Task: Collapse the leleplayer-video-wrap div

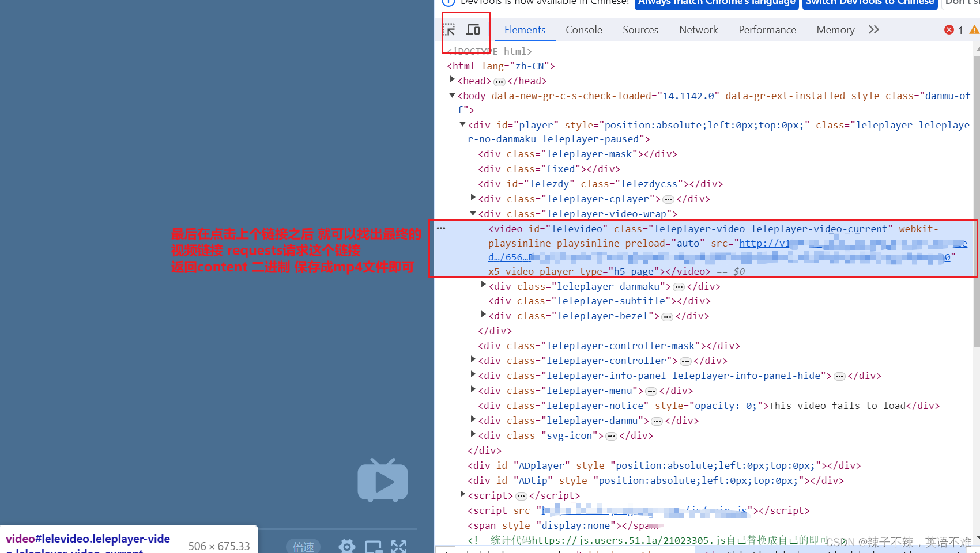Action: pos(473,213)
